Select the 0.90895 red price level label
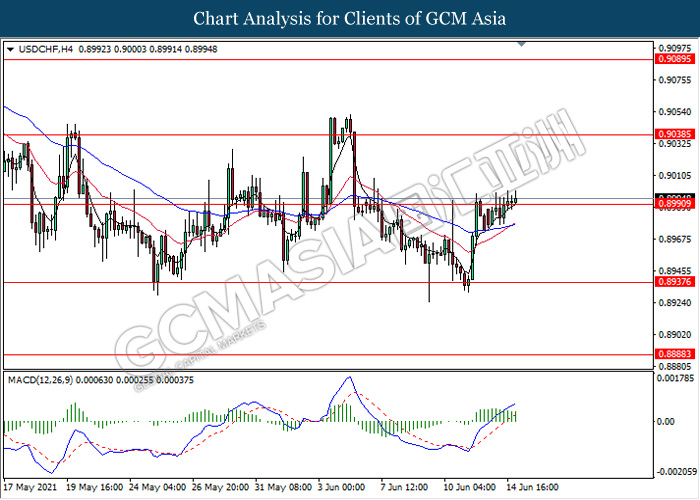 [675, 59]
